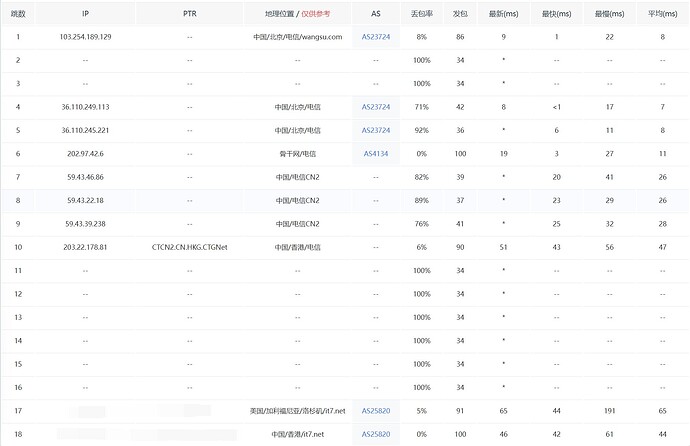Open AS4134 link for 202.97.42.6
This screenshot has width=690, height=446.
[376, 154]
